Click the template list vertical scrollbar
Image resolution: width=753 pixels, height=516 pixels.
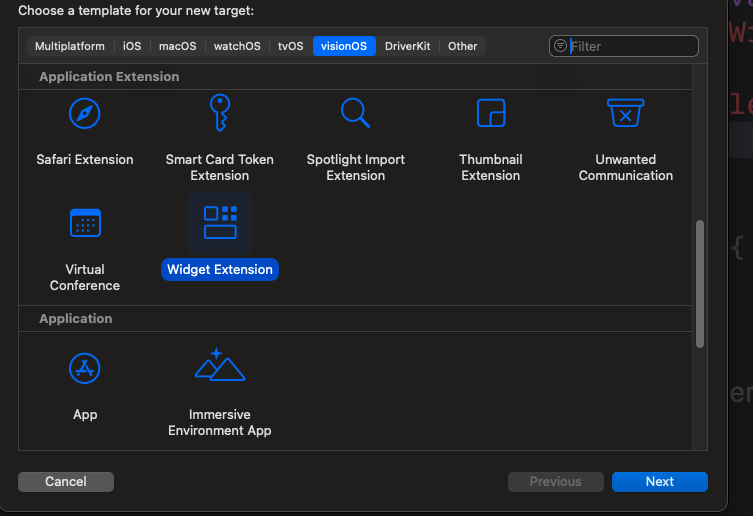(x=700, y=283)
